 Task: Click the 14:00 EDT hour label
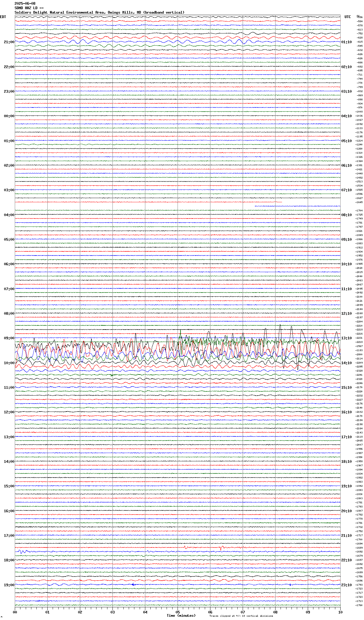click(x=9, y=462)
